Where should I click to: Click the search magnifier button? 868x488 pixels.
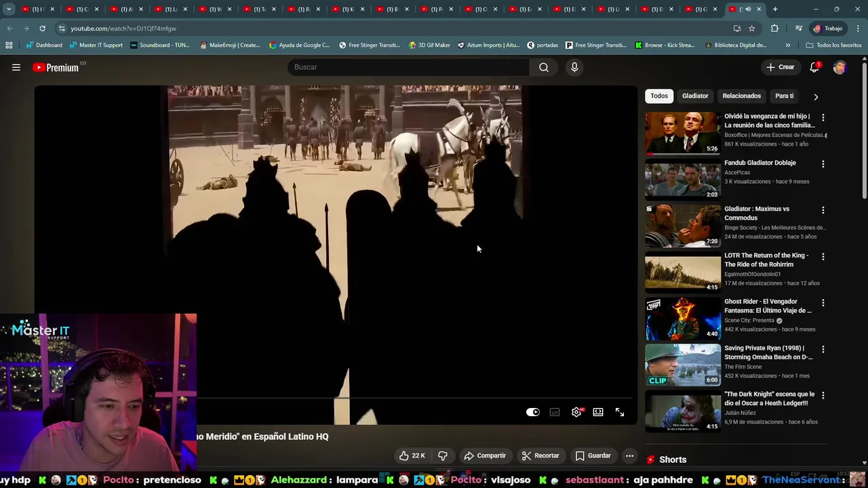[544, 67]
